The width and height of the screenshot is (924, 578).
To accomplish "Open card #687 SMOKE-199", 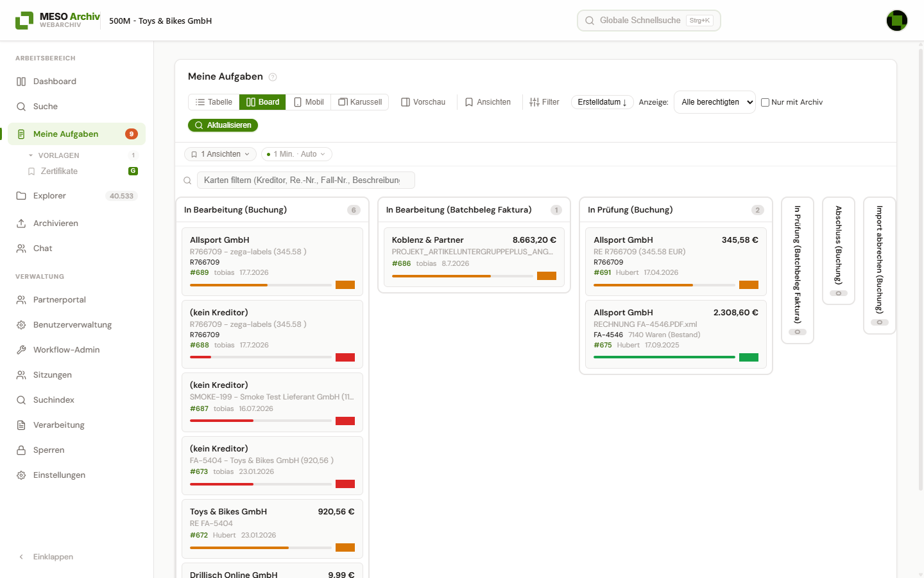I will pyautogui.click(x=272, y=402).
